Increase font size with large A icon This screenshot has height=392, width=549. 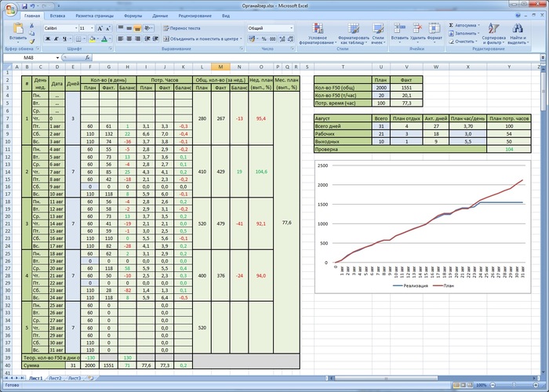coord(100,28)
